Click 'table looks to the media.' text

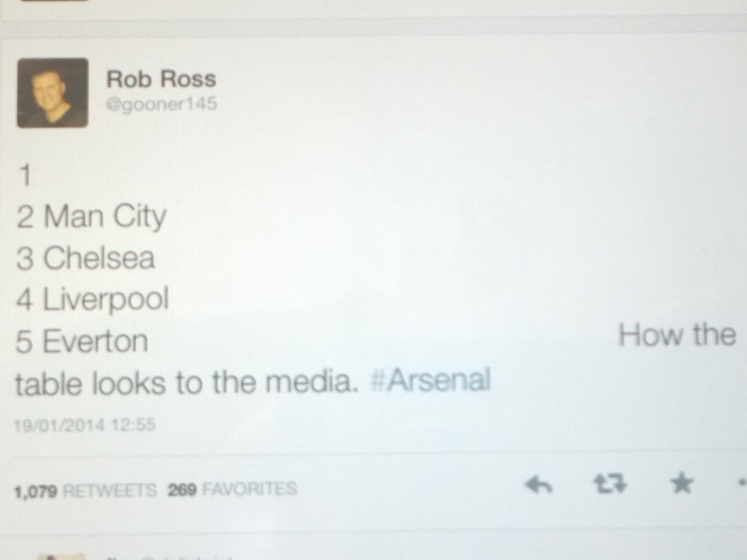186,383
